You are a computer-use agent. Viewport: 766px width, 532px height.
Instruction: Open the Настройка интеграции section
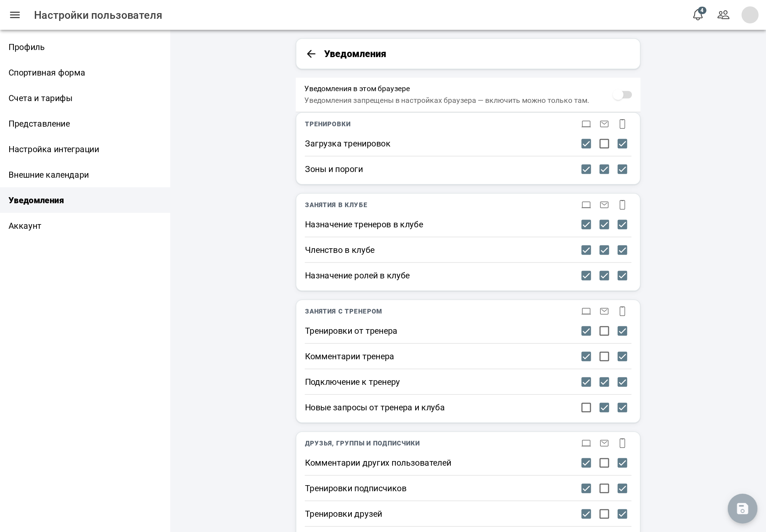[x=85, y=149]
